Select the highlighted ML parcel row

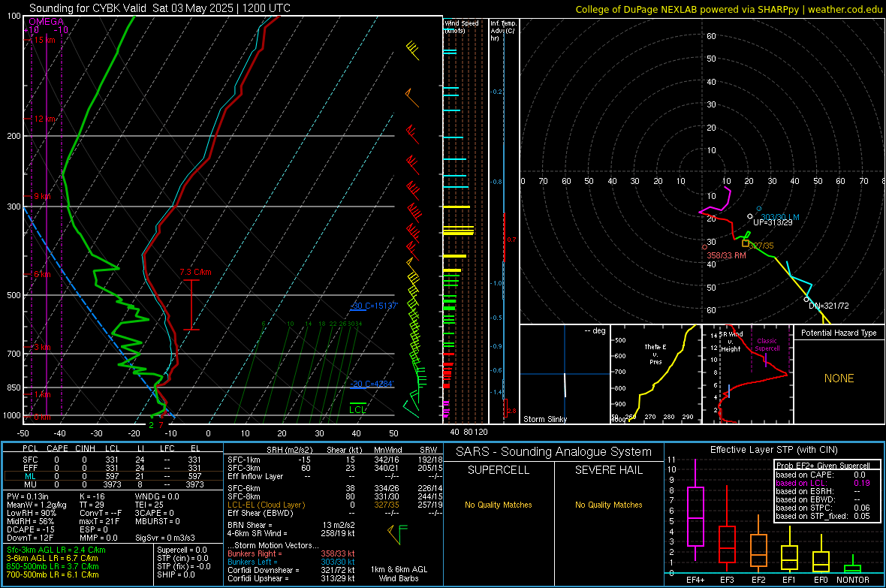pos(112,476)
